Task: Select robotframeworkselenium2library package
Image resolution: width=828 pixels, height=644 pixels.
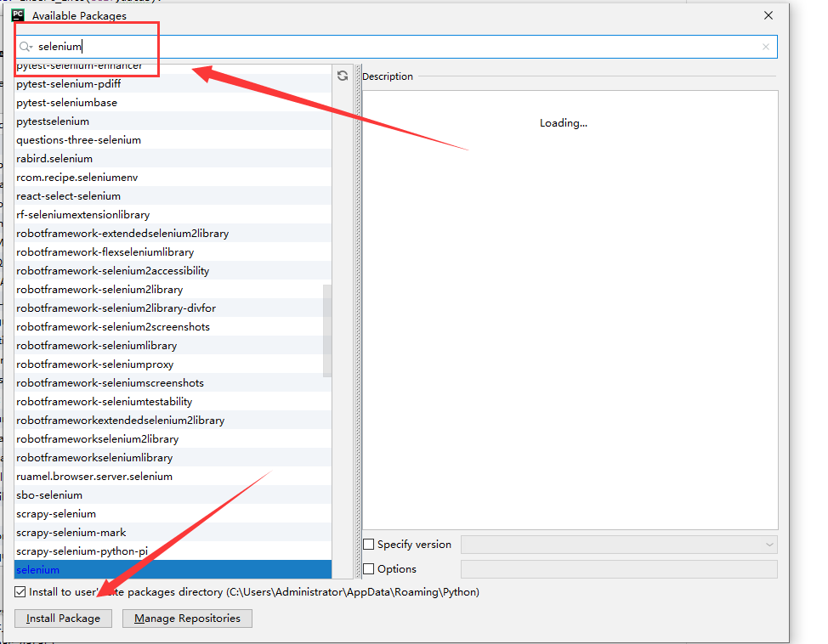Action: pyautogui.click(x=173, y=438)
